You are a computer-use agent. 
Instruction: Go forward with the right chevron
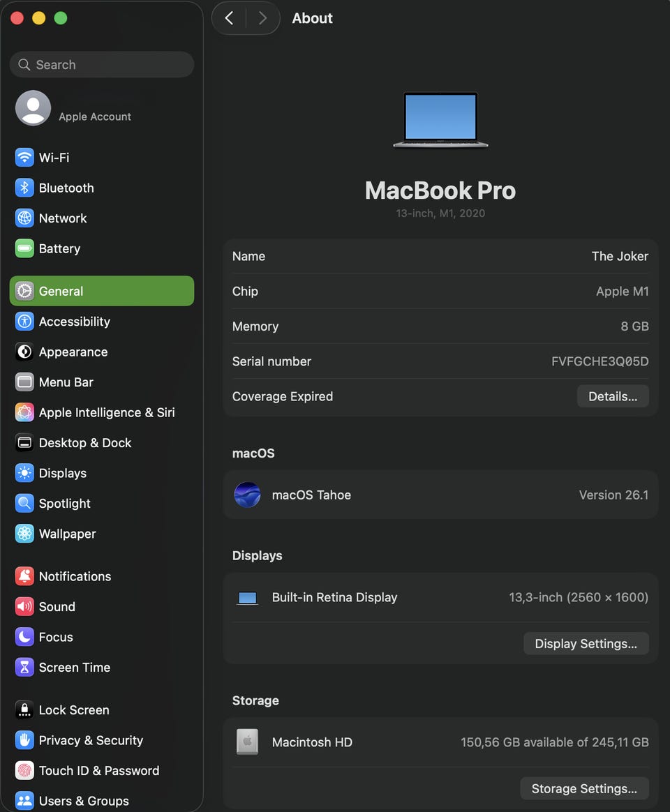[262, 18]
